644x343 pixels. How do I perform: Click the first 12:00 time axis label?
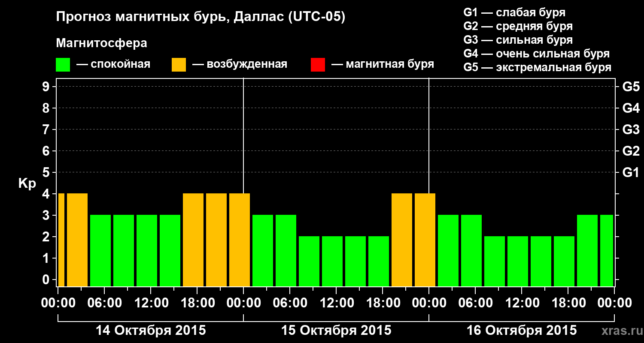(x=151, y=303)
